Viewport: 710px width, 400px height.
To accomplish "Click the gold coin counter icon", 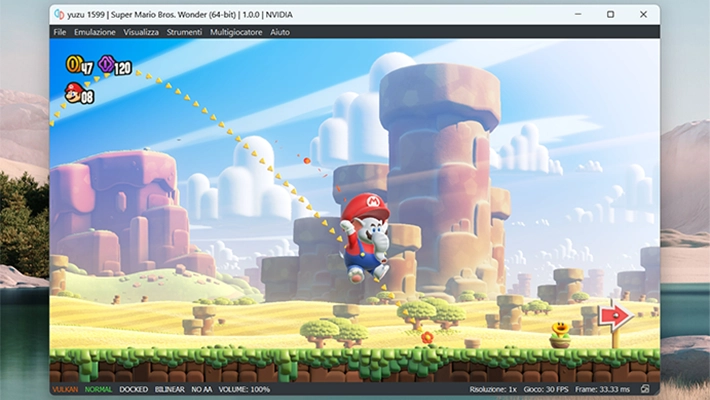I will 73,64.
